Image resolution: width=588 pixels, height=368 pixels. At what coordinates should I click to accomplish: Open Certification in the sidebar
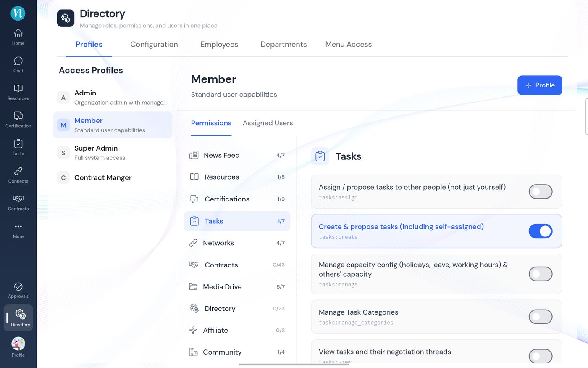[18, 120]
